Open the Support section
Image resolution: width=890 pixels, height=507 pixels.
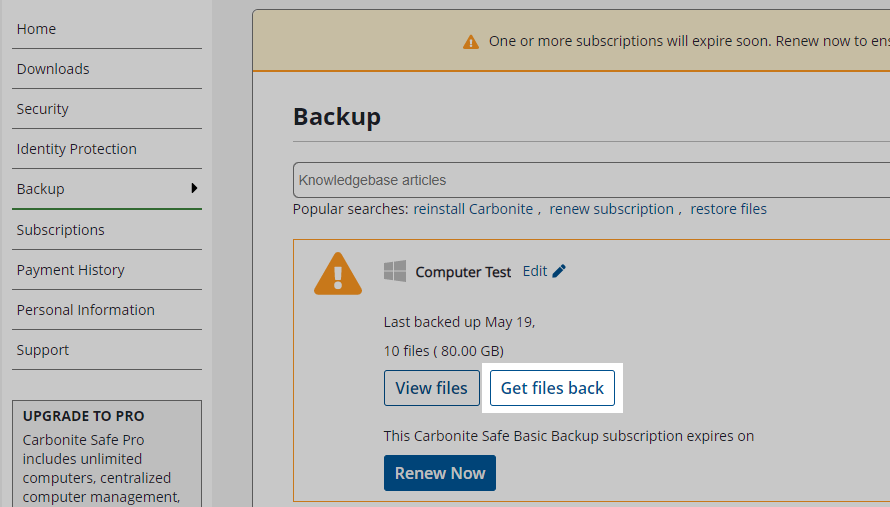(43, 350)
